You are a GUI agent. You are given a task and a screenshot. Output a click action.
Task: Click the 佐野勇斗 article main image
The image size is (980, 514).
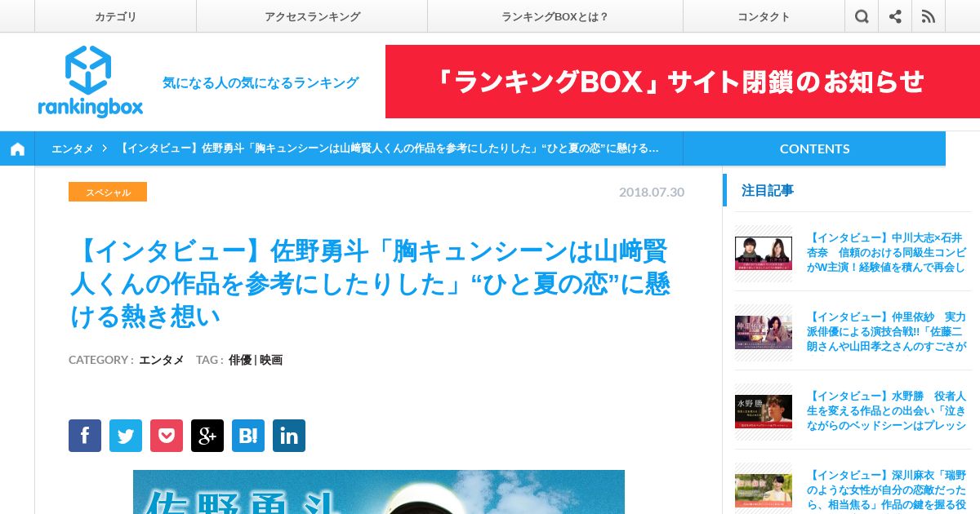(x=379, y=492)
